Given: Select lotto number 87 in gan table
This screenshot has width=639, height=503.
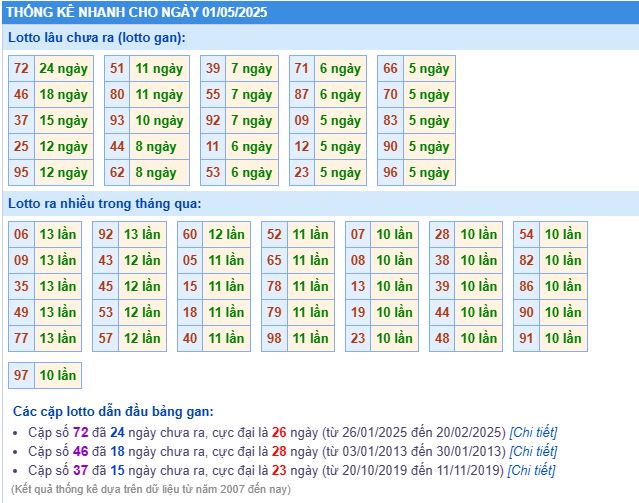Looking at the screenshot, I should [x=302, y=95].
